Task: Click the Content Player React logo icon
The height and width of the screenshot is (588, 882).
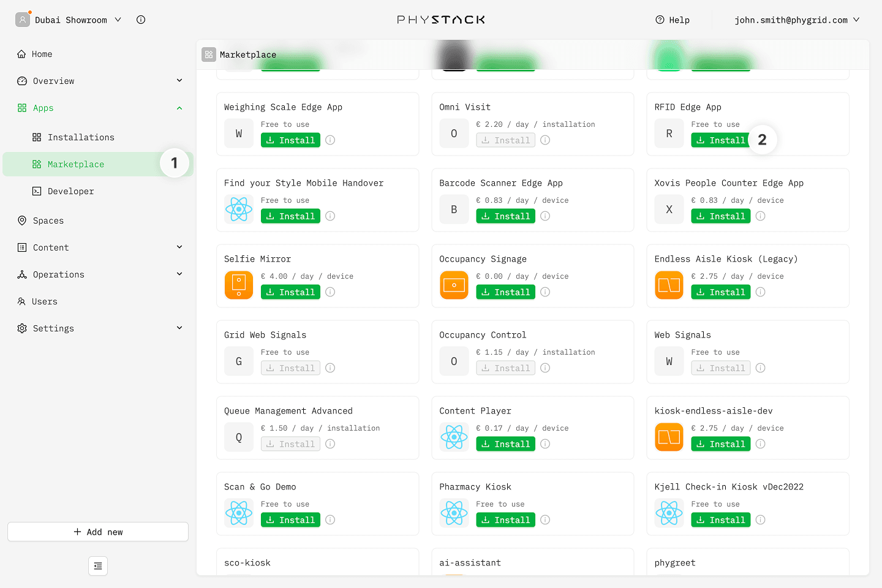Action: (x=454, y=437)
